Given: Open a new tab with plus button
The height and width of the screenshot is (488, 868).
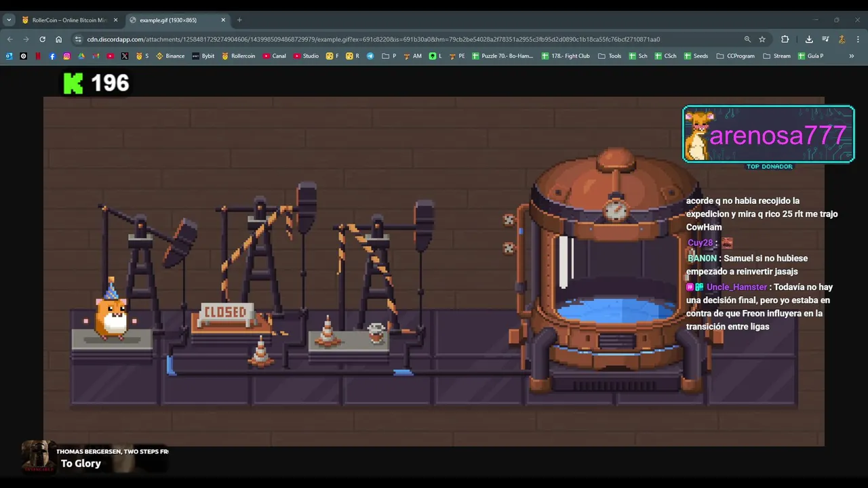Looking at the screenshot, I should 239,20.
